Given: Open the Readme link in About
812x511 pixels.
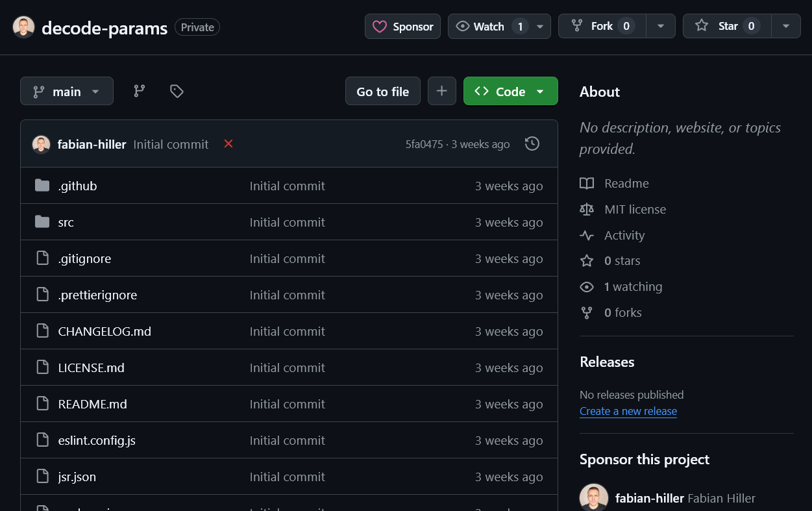Looking at the screenshot, I should click(626, 183).
